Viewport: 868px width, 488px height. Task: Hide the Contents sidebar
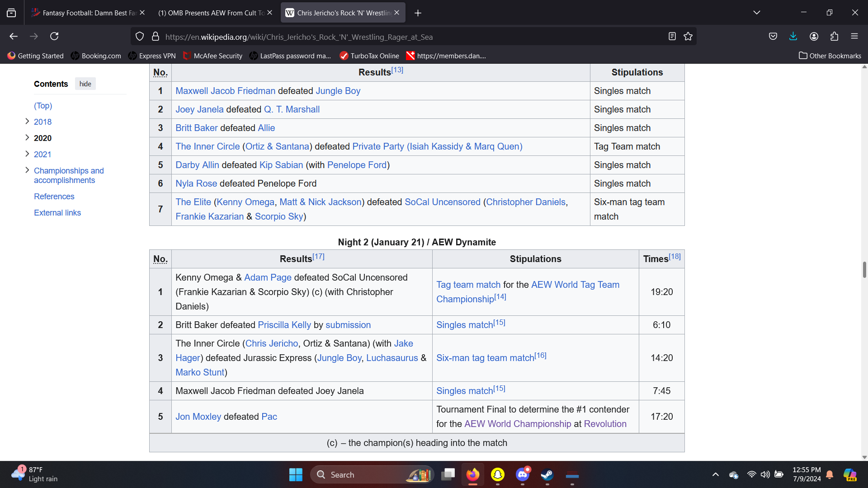click(85, 84)
